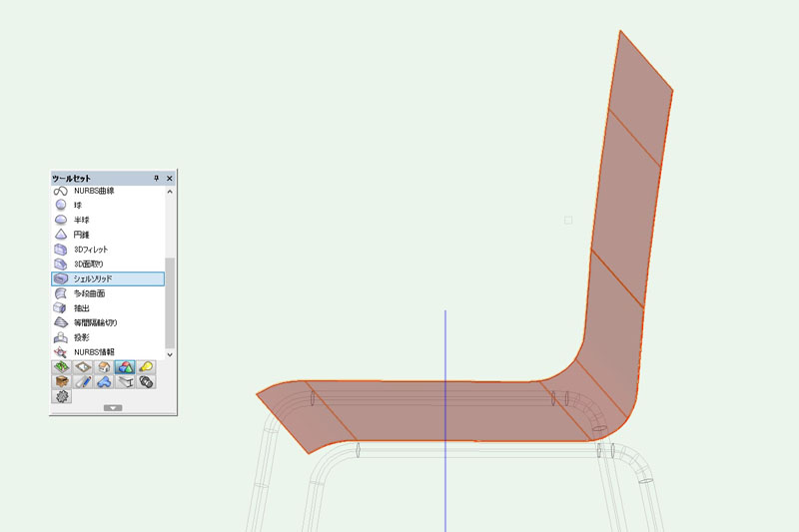Screen dimensions: 799x532
Task: Open the NURBS情報 analysis tool
Action: (x=108, y=352)
